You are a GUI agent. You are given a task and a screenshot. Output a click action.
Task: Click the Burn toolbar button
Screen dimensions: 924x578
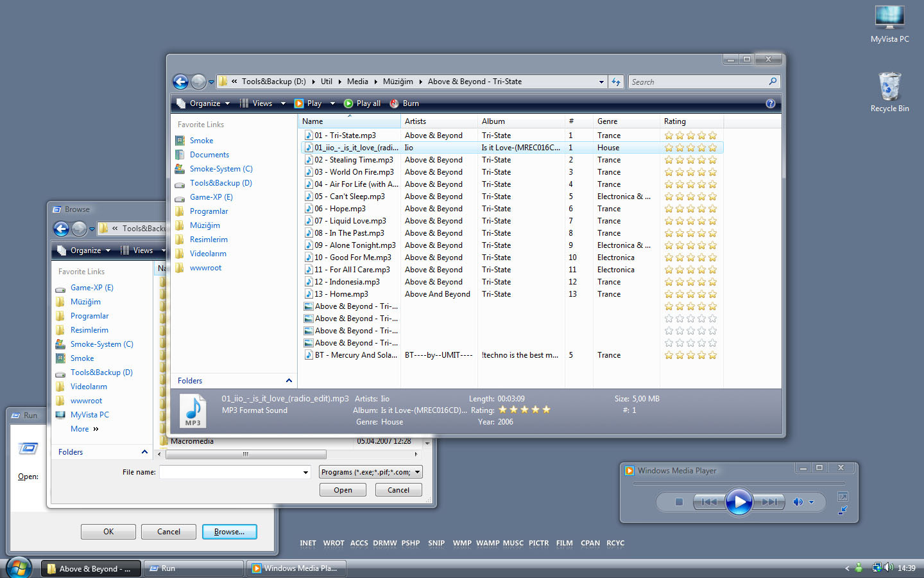(x=404, y=103)
